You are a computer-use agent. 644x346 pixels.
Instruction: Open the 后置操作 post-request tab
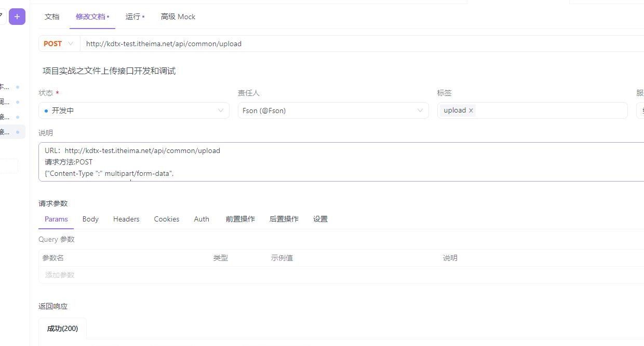(x=284, y=219)
